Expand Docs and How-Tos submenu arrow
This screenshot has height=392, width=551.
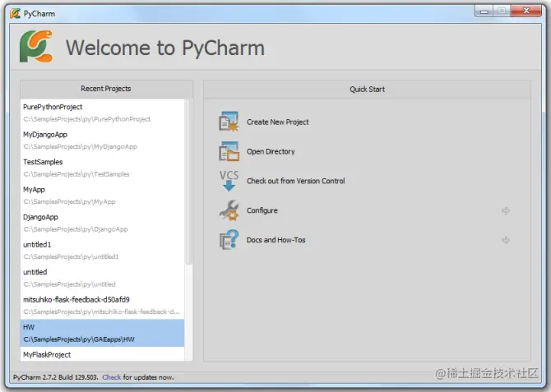pos(505,240)
